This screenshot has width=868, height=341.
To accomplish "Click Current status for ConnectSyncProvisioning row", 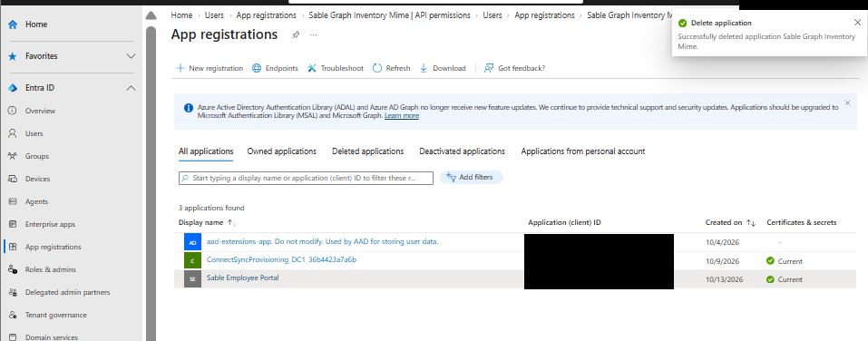I will [x=785, y=260].
